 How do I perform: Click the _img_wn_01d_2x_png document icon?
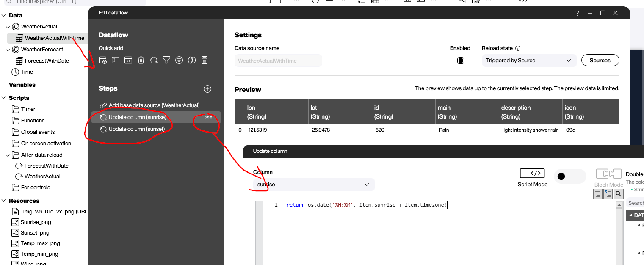[15, 212]
